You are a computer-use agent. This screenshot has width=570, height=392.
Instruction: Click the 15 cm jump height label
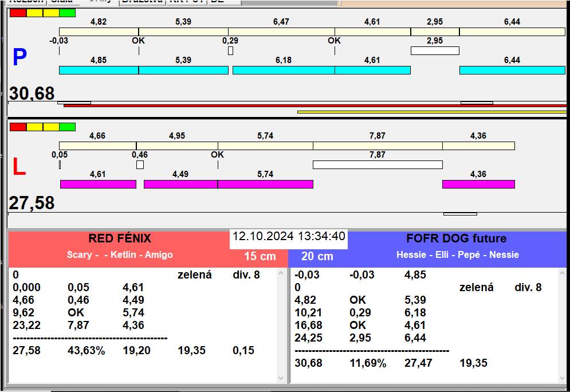[x=260, y=256]
